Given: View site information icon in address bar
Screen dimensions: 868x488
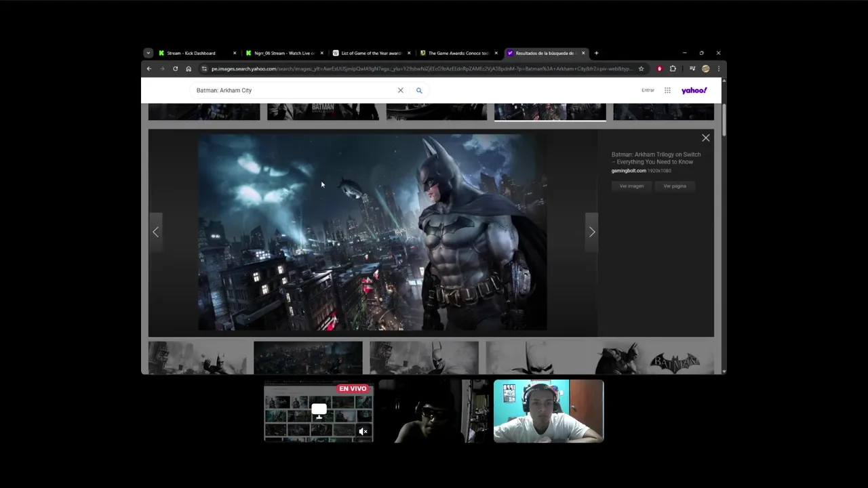Looking at the screenshot, I should point(204,68).
